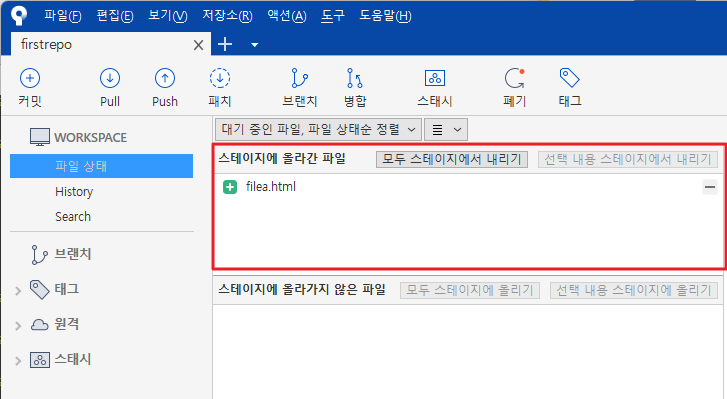
Task: Open the 액션(A) menu
Action: (x=287, y=16)
